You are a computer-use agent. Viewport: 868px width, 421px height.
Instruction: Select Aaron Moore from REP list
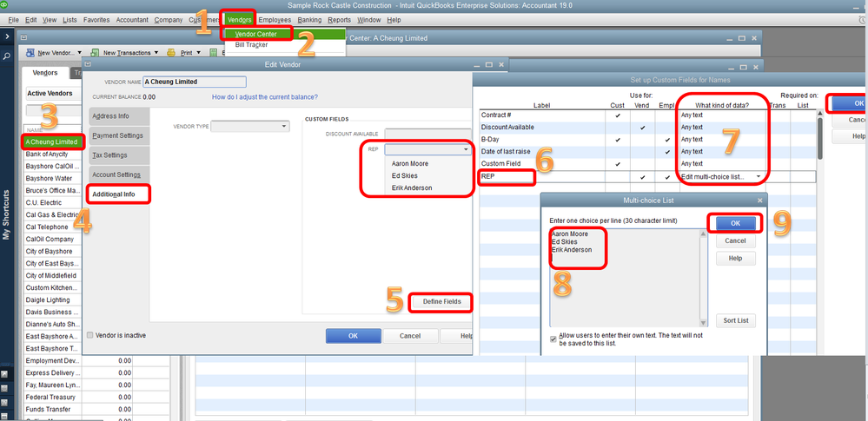click(x=409, y=164)
